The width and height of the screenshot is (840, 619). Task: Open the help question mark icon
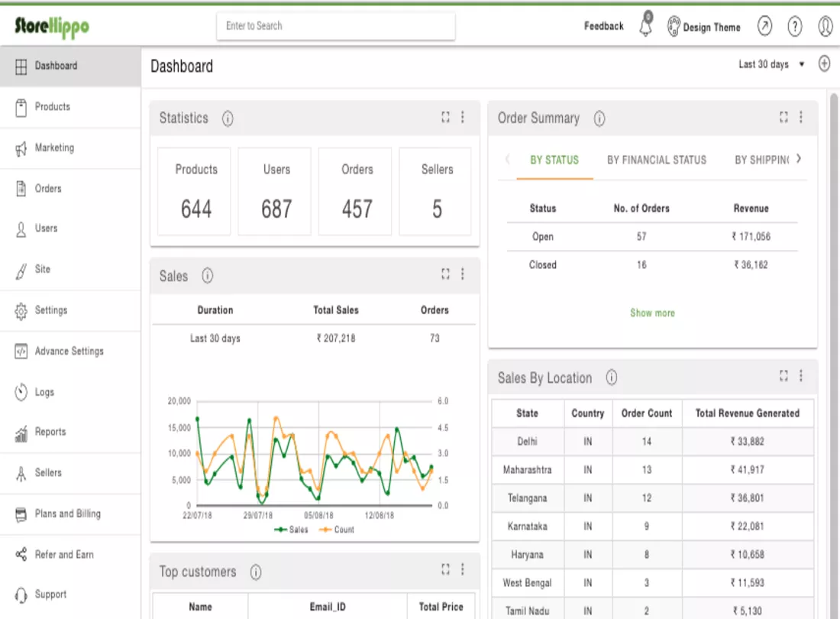[794, 26]
